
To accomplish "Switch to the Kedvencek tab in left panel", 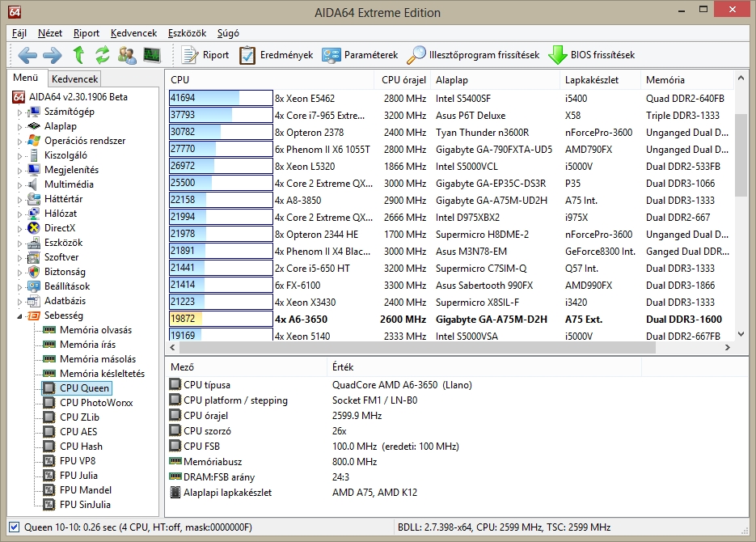I will (x=74, y=79).
